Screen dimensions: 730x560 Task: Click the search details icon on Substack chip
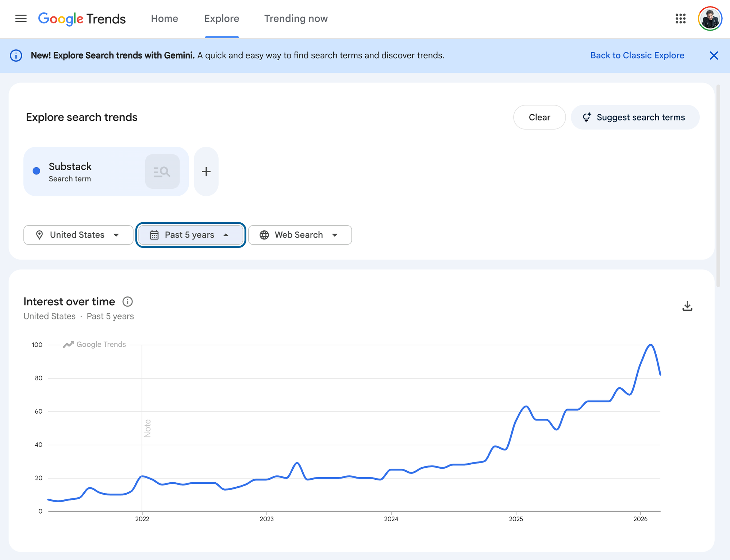[162, 172]
